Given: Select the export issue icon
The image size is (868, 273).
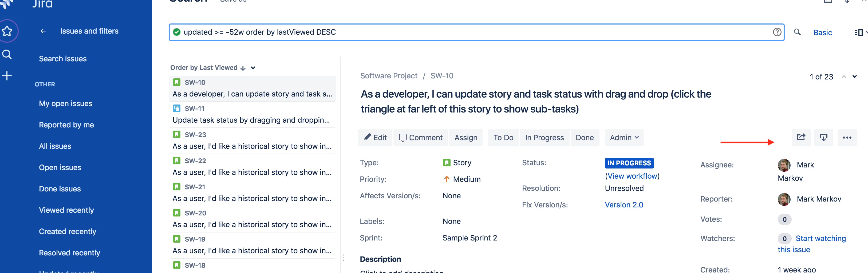Looking at the screenshot, I should tap(823, 137).
